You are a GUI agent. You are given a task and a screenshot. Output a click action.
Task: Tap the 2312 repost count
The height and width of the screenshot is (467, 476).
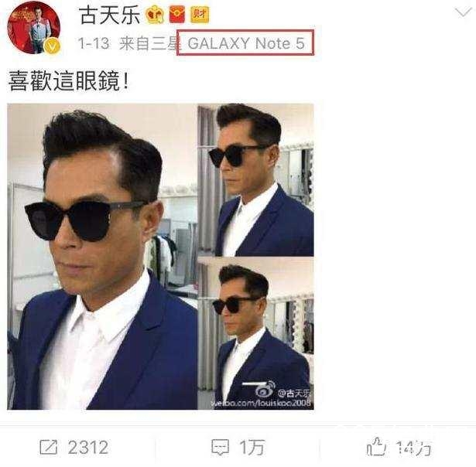click(x=88, y=448)
